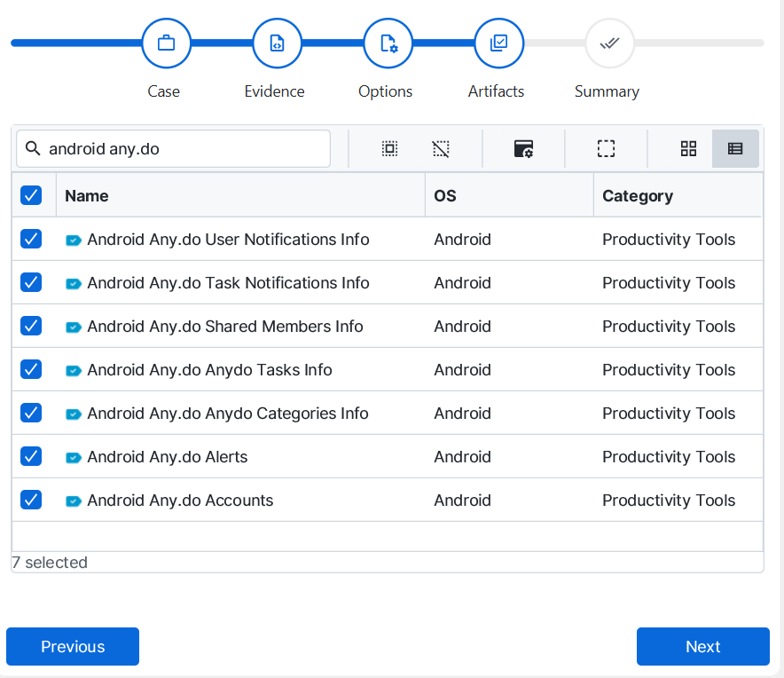
Task: Jump to the Summary step
Action: coord(609,43)
